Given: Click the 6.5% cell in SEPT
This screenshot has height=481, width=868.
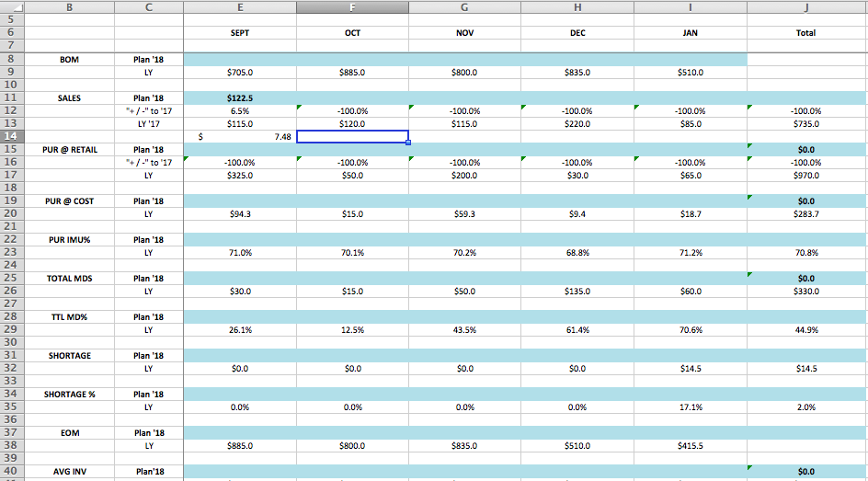Looking at the screenshot, I should click(240, 110).
